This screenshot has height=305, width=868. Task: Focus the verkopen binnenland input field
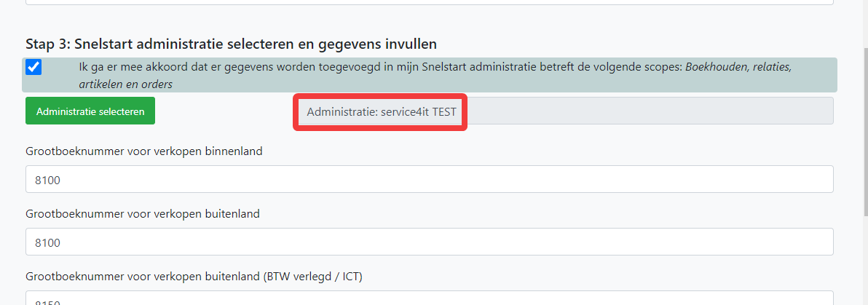pyautogui.click(x=429, y=179)
